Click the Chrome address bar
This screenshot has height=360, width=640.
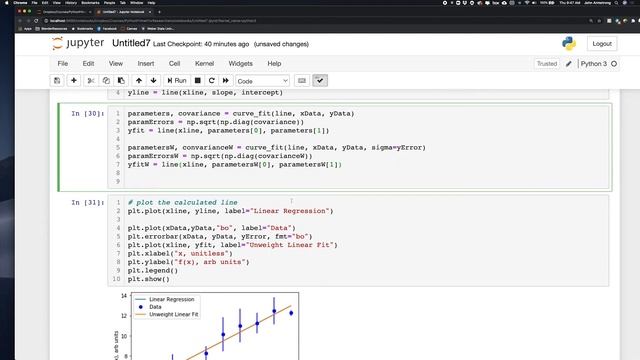coord(314,20)
